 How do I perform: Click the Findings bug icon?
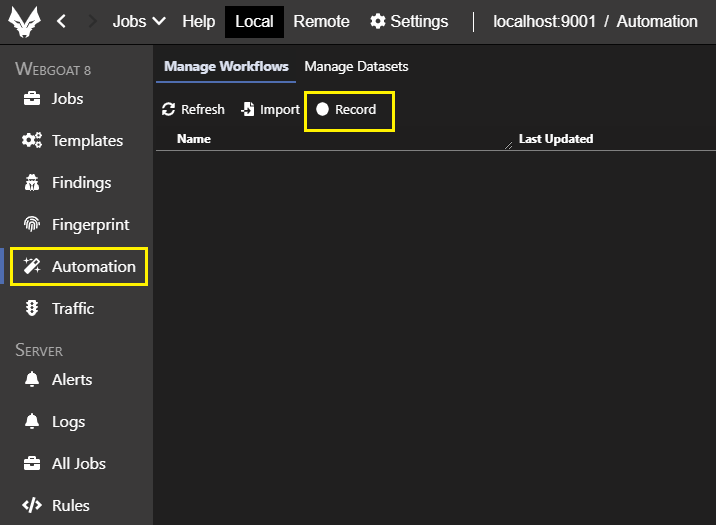click(32, 182)
